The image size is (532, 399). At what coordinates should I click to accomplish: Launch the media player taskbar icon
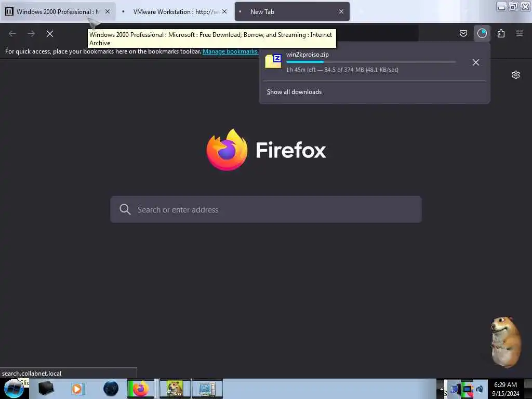(x=77, y=389)
